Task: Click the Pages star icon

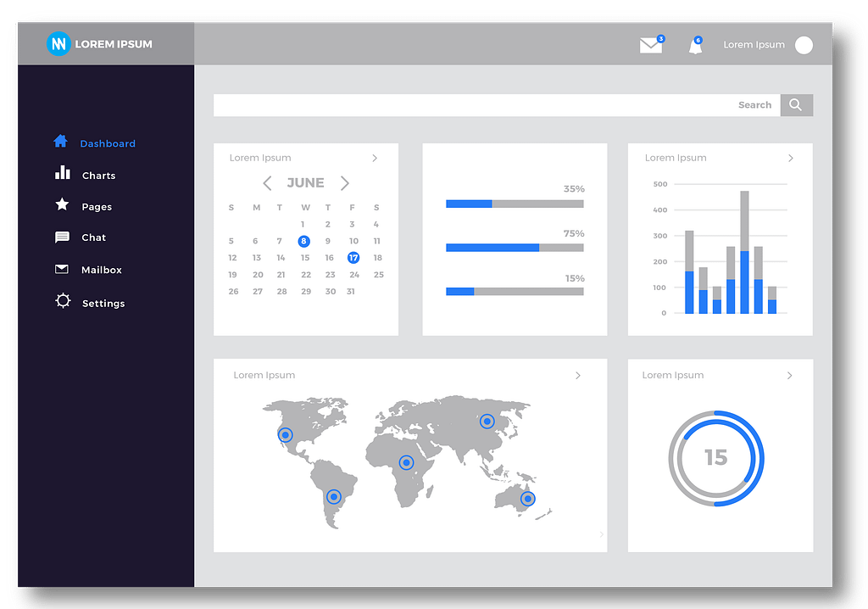Action: tap(63, 206)
